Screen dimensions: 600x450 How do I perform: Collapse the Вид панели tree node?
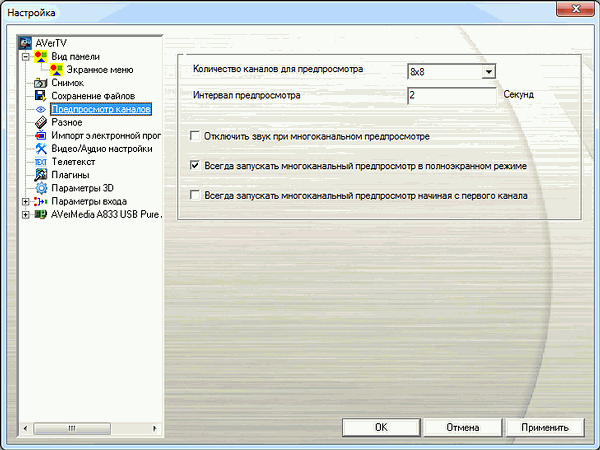click(x=25, y=57)
